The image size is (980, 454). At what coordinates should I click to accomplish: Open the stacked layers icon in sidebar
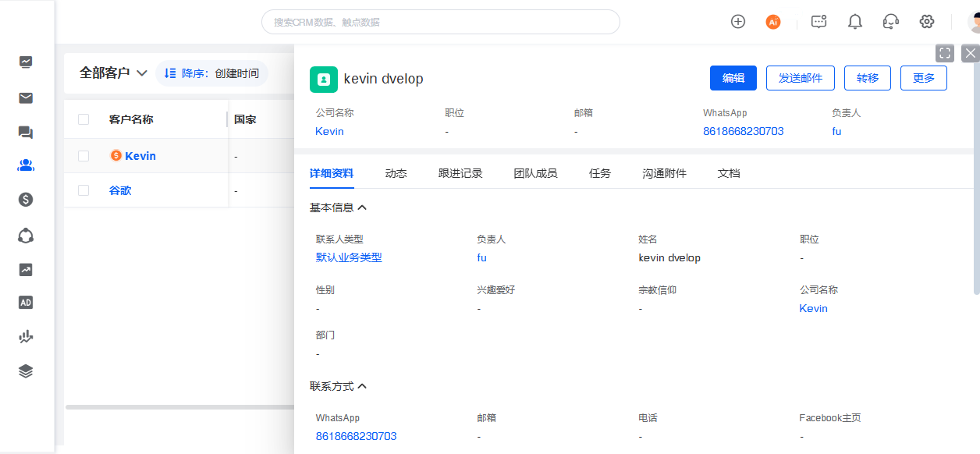26,371
